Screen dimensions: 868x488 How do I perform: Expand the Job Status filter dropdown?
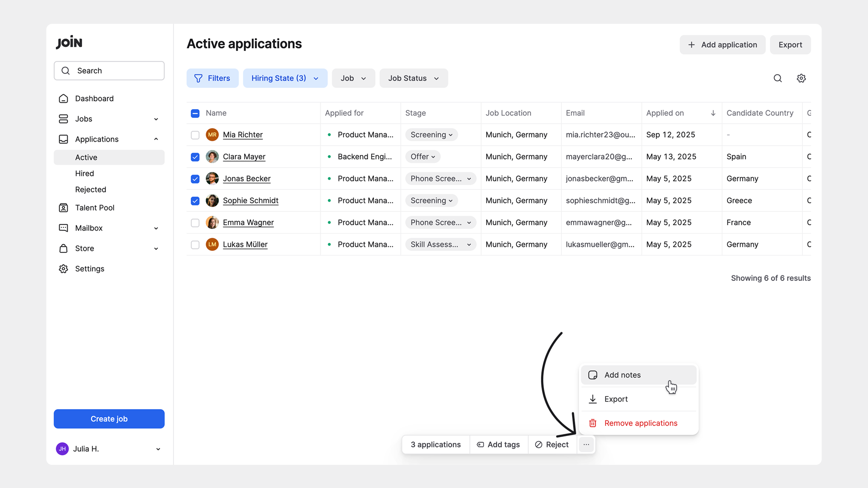[413, 78]
